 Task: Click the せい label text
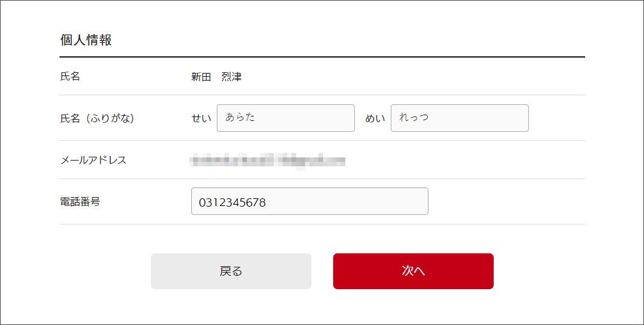click(x=201, y=118)
